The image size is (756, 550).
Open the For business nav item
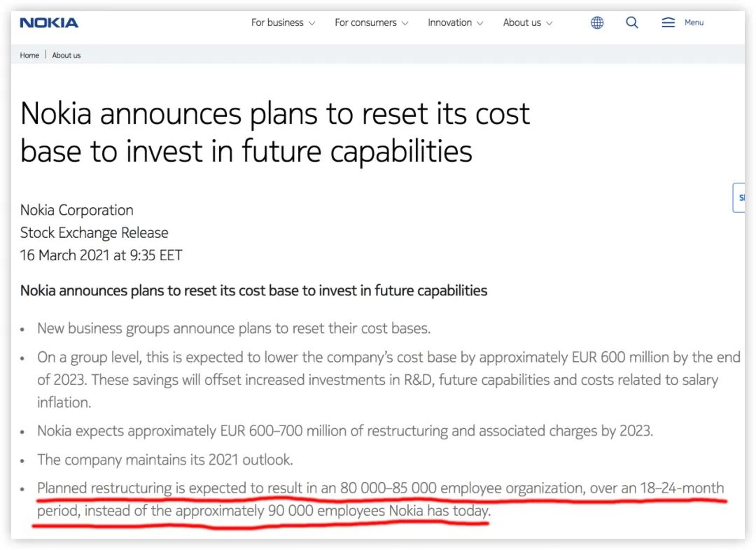(277, 23)
